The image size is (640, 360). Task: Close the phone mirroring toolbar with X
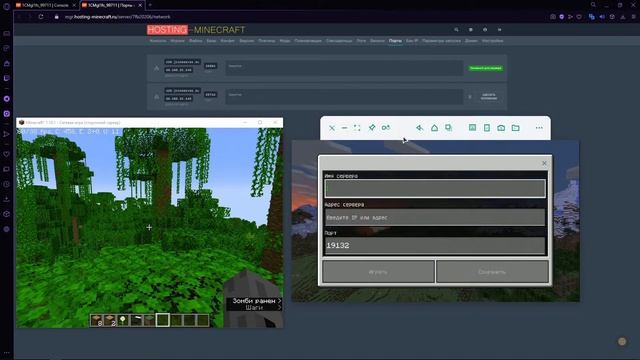pos(332,128)
